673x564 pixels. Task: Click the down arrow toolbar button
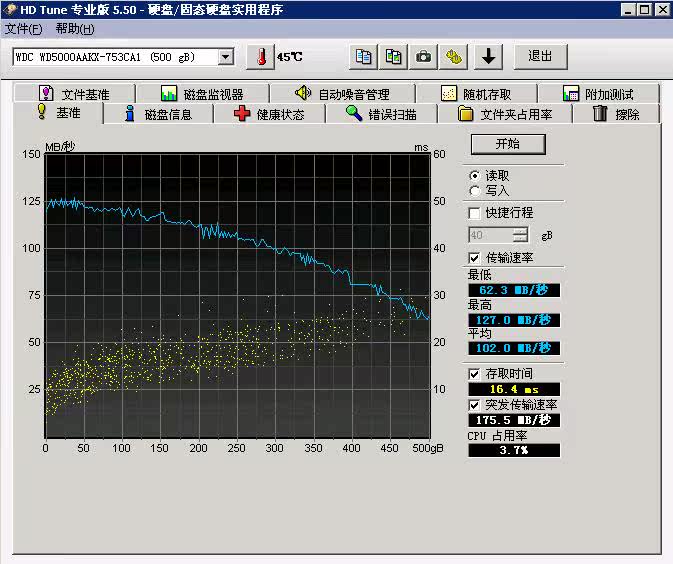click(x=488, y=57)
